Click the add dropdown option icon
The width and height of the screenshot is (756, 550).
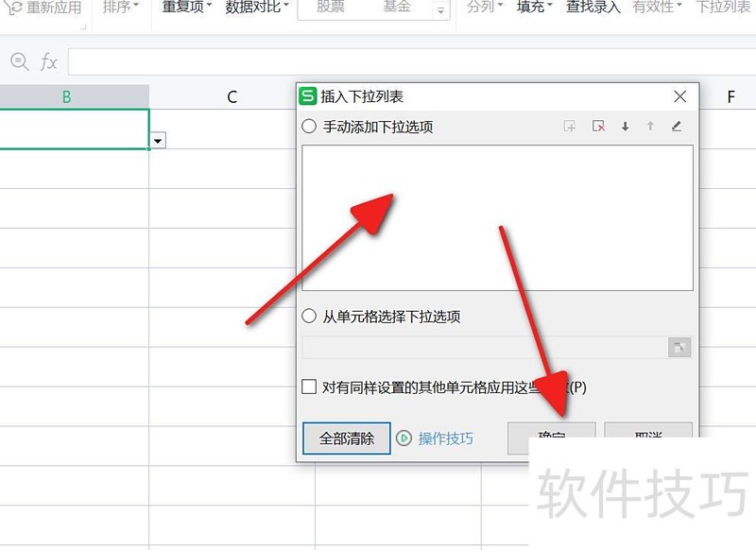[569, 127]
